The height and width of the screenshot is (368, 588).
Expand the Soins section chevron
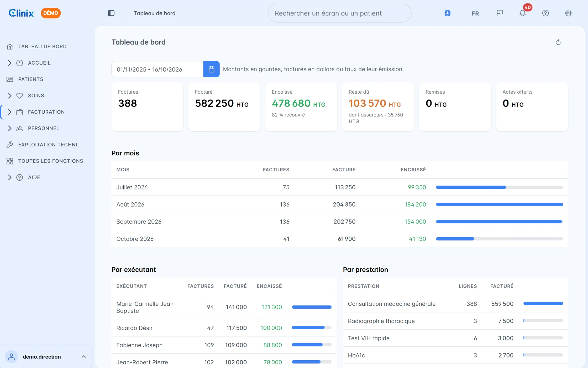point(10,96)
